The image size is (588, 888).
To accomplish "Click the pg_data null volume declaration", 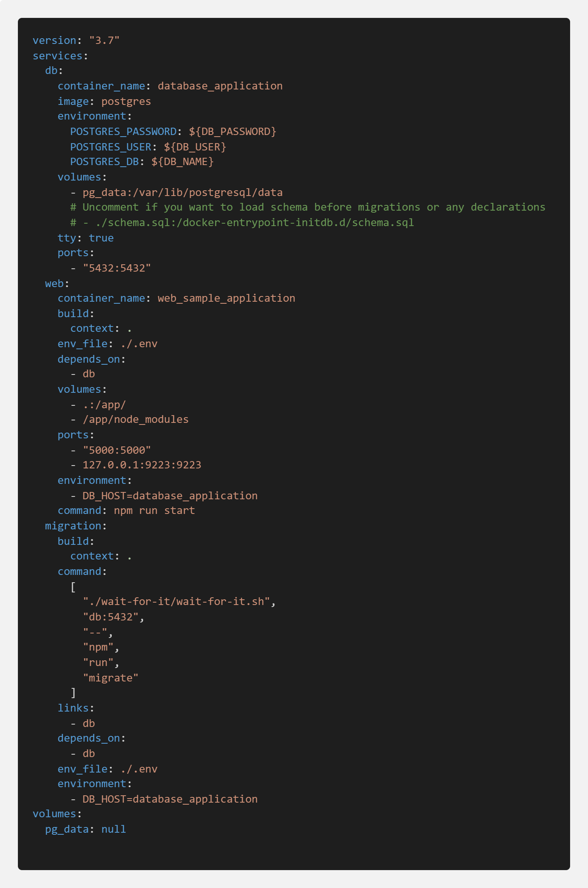I will pyautogui.click(x=85, y=829).
